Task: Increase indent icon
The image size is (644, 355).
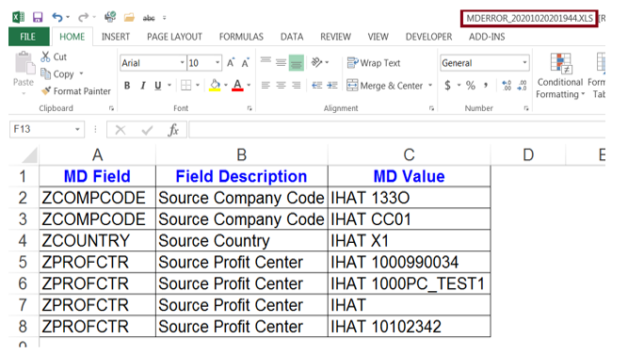Action: tap(331, 86)
